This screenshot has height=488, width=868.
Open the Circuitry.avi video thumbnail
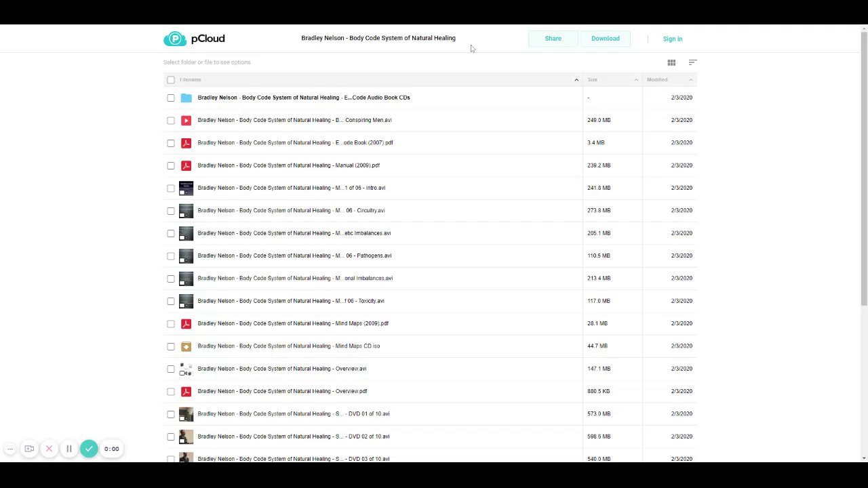pyautogui.click(x=186, y=211)
